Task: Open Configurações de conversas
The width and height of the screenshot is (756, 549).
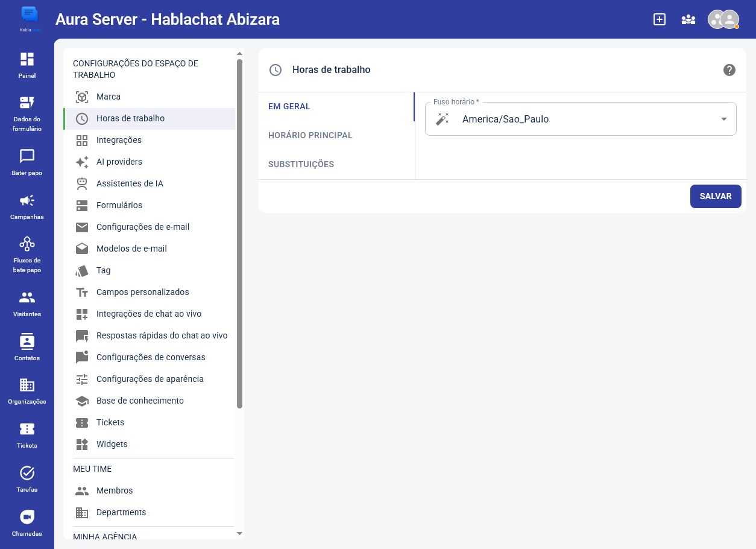Action: pos(149,357)
